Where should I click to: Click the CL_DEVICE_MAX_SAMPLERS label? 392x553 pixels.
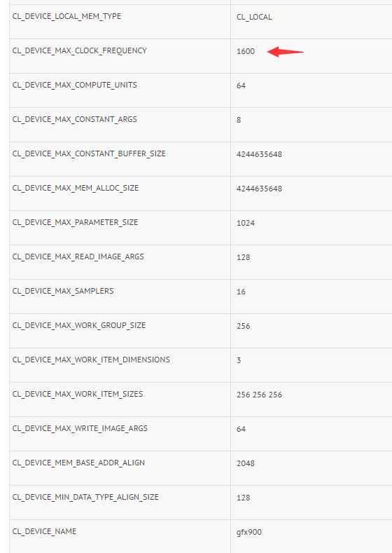point(63,292)
